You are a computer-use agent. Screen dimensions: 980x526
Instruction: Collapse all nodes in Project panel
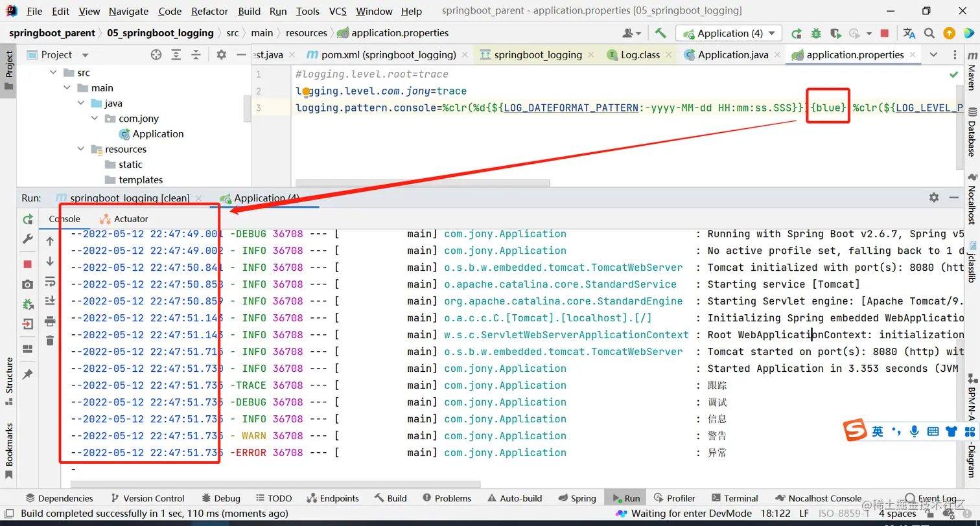196,55
